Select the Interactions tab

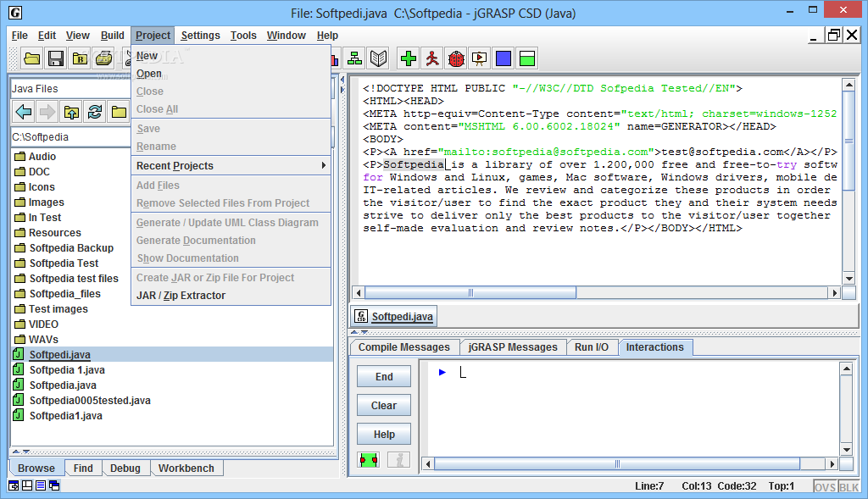point(655,347)
